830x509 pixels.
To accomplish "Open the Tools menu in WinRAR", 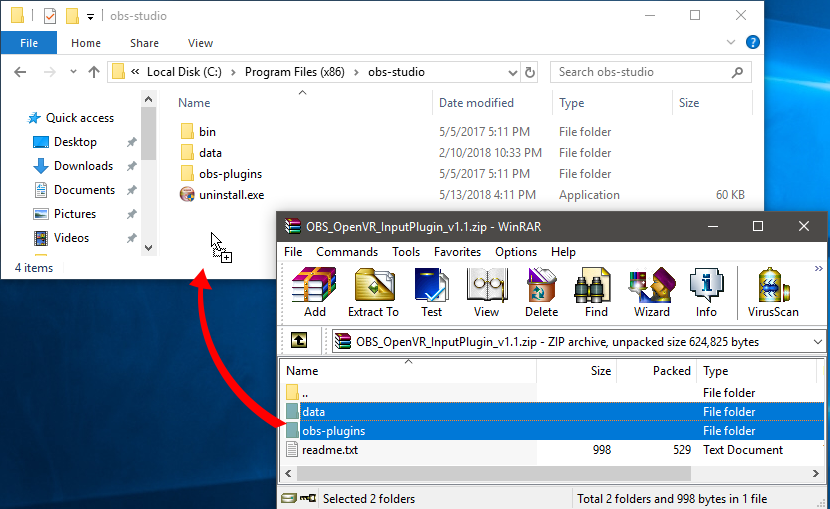I will click(x=405, y=252).
